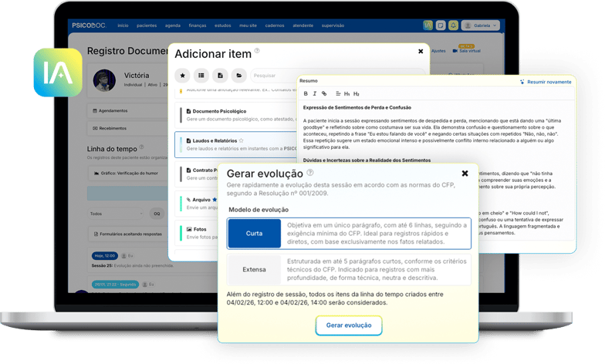Open the help icon beside Linha do tempo

142,147
